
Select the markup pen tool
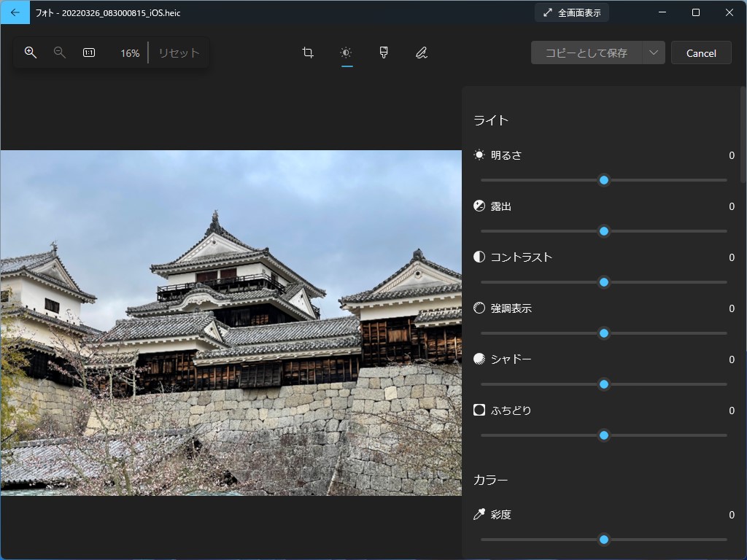pos(422,52)
